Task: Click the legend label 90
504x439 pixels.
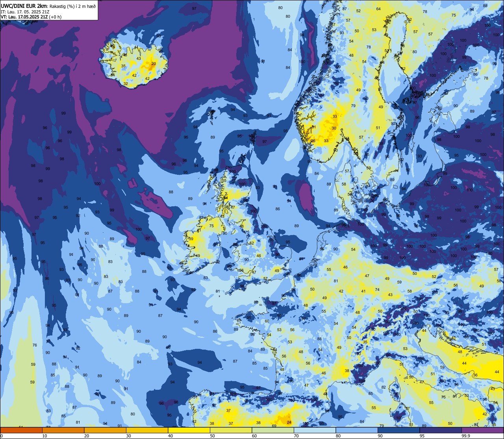Action: click(380, 436)
